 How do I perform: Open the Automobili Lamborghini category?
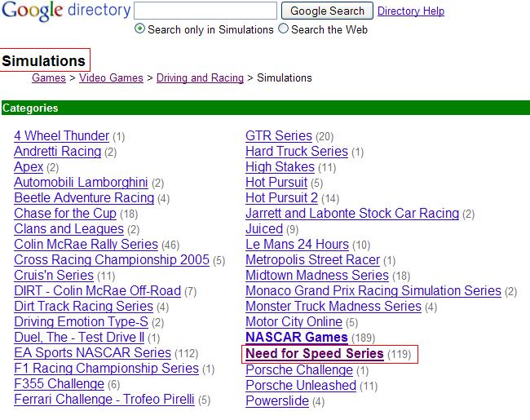[x=81, y=183]
